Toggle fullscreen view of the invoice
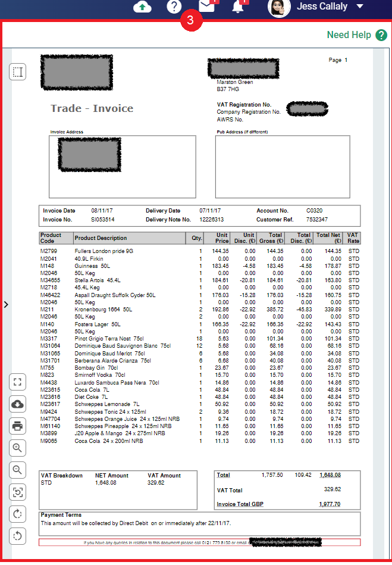Screen dimensions: 392x565 (18, 382)
